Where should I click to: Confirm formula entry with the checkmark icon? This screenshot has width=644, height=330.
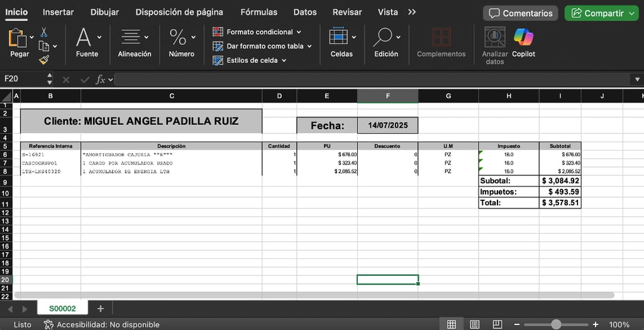pos(85,79)
